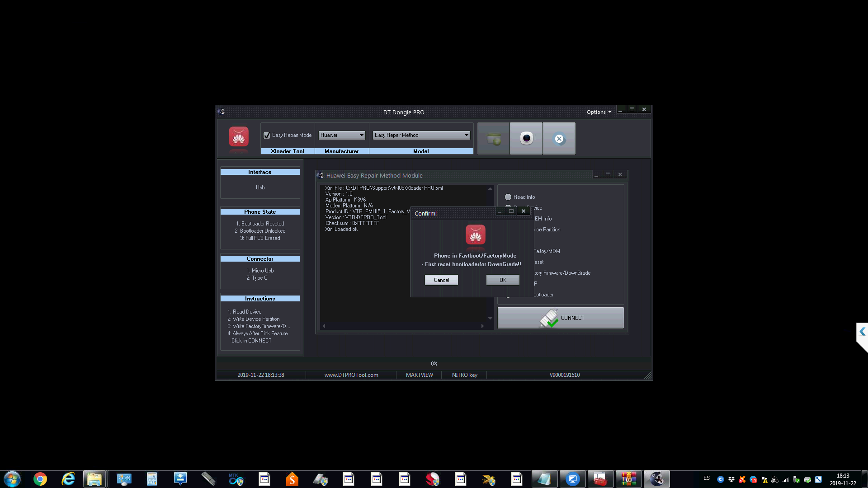This screenshot has height=488, width=868.
Task: Click '1: Micro Usb' connector entry
Action: [260, 271]
